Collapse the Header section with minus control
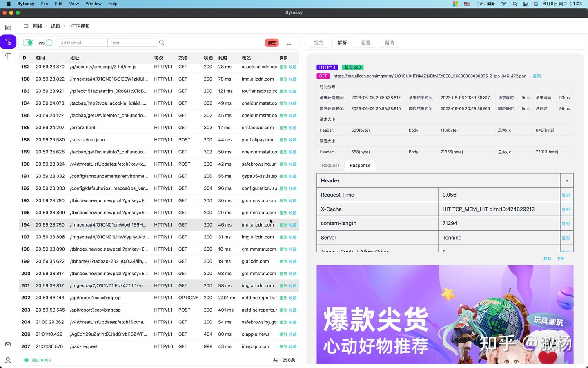588x368 pixels. (x=566, y=180)
